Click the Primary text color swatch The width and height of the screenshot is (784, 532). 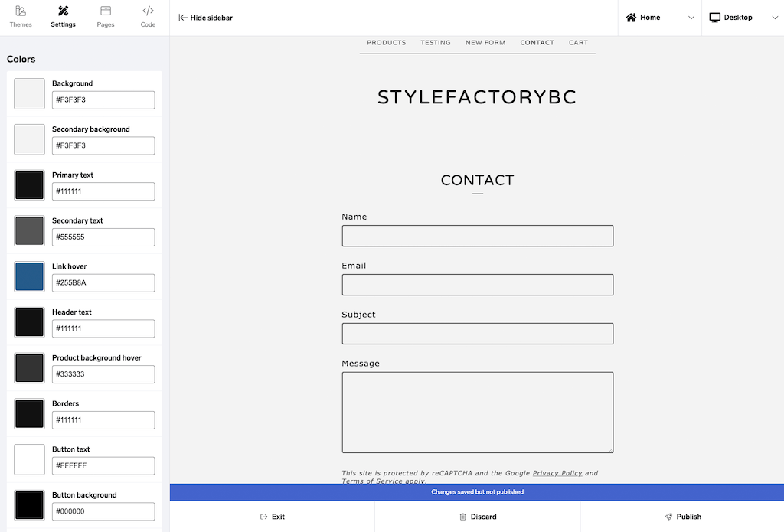click(x=30, y=185)
